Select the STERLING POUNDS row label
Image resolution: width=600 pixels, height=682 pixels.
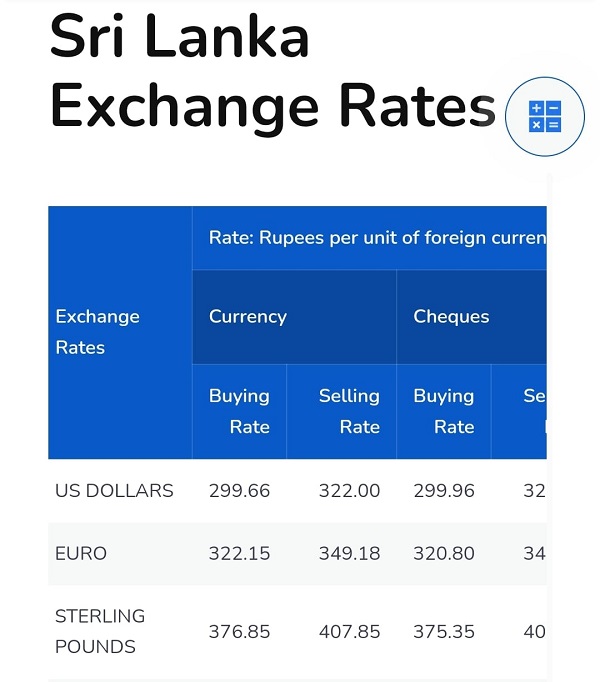tap(100, 631)
